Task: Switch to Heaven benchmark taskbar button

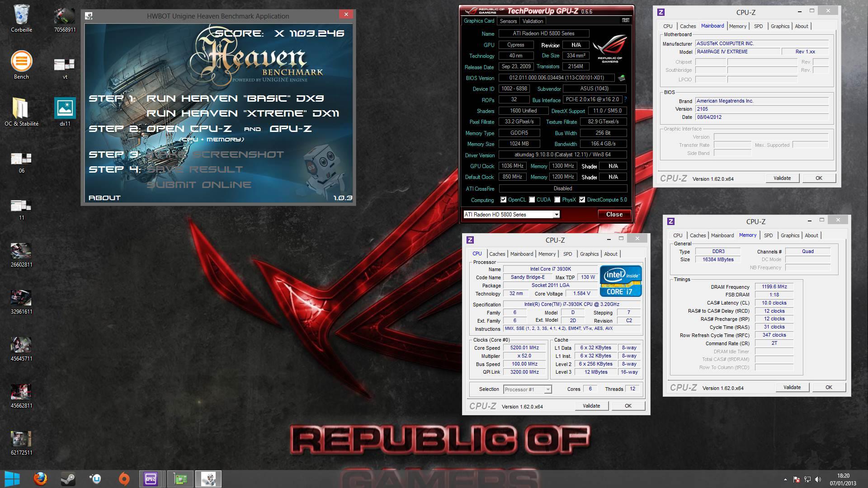Action: [208, 479]
